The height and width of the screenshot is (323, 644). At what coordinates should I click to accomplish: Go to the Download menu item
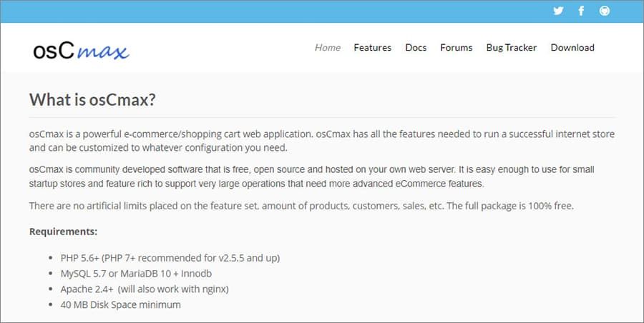coord(572,48)
